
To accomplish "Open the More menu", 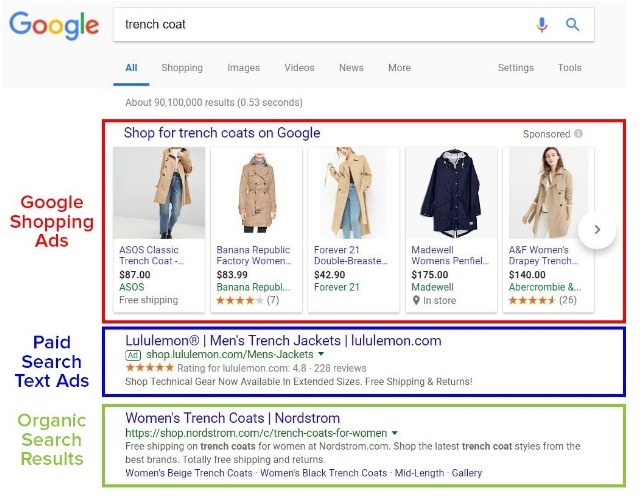I will click(x=399, y=68).
